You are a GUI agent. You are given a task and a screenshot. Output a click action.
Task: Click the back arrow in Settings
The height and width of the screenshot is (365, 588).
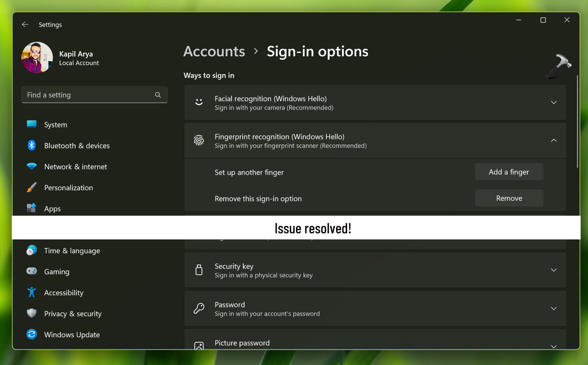[25, 25]
